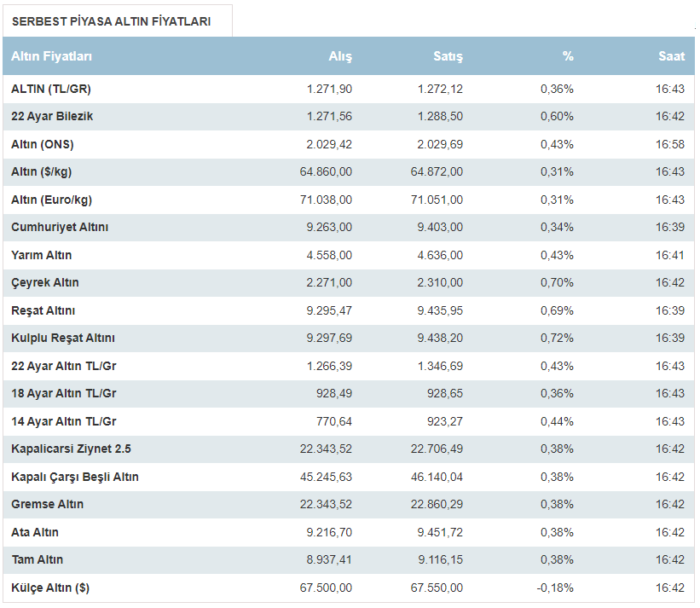Open Kapalı Çarşı Beşli Altın link
This screenshot has width=700, height=608.
click(x=75, y=477)
